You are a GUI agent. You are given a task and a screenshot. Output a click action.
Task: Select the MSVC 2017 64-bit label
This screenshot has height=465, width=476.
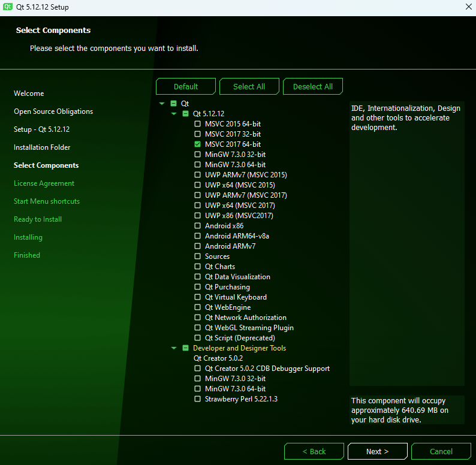(233, 144)
